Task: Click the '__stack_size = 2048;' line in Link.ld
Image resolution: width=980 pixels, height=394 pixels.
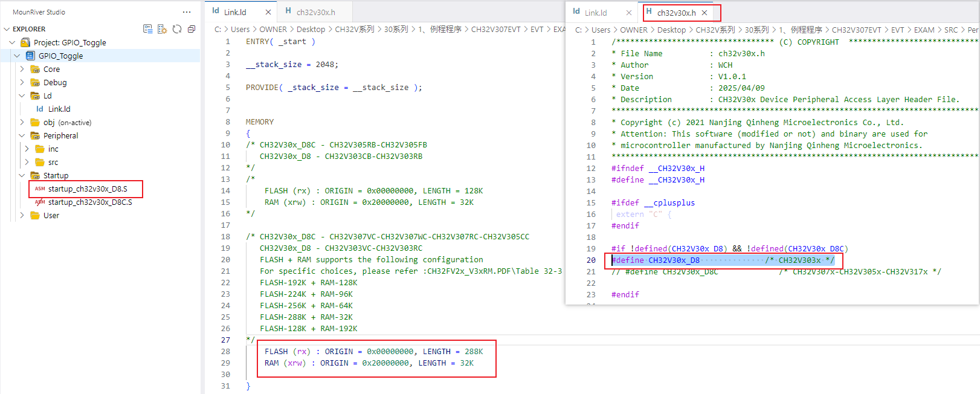Action: [292, 65]
